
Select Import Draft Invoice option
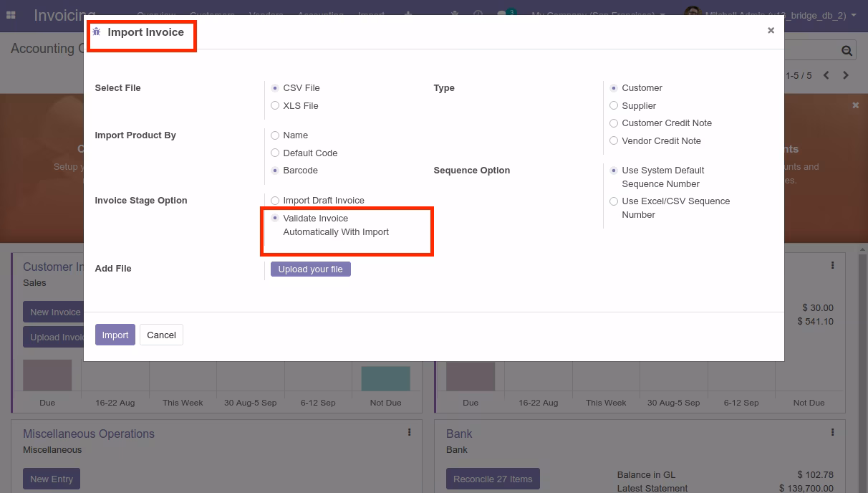click(275, 201)
